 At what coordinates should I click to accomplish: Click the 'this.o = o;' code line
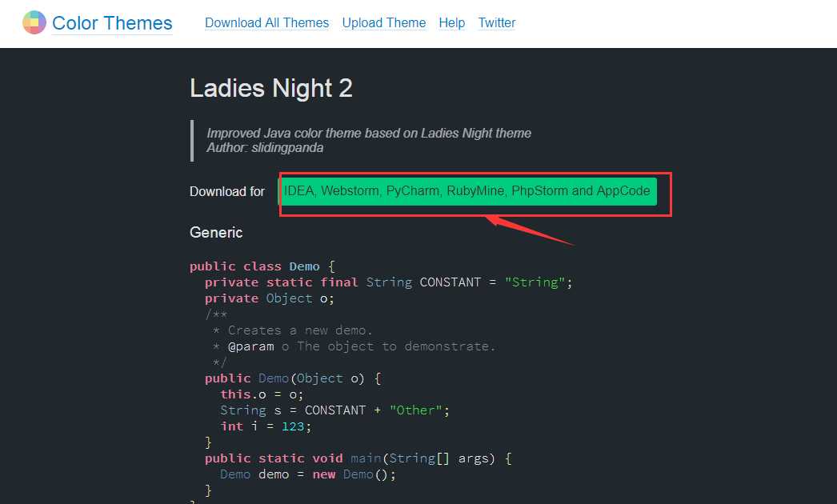[x=262, y=394]
